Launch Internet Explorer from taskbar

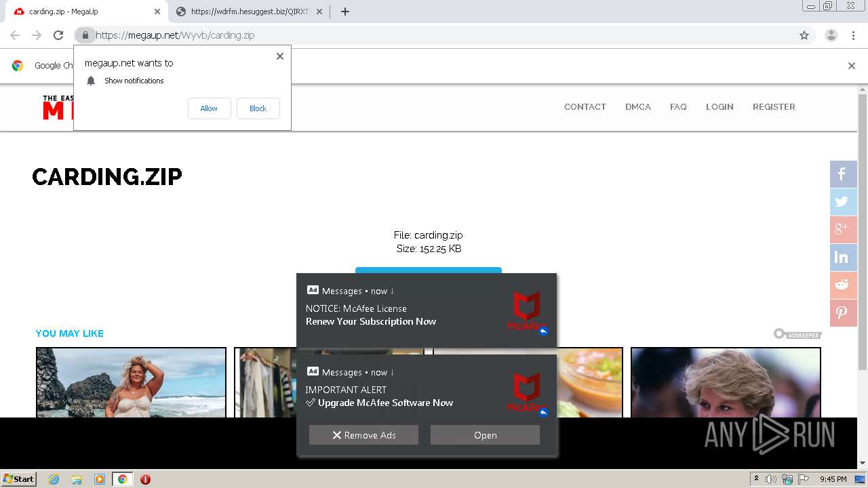coord(54,479)
